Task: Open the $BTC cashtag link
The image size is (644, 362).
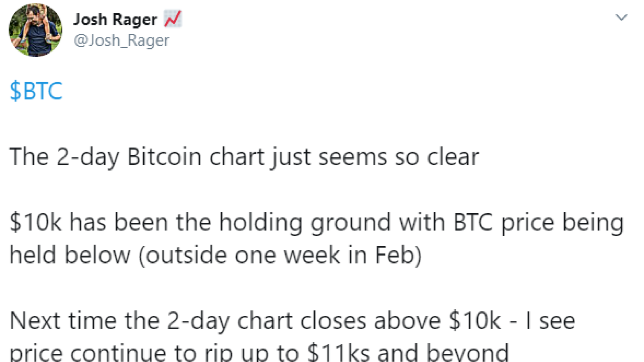Action: [x=36, y=90]
